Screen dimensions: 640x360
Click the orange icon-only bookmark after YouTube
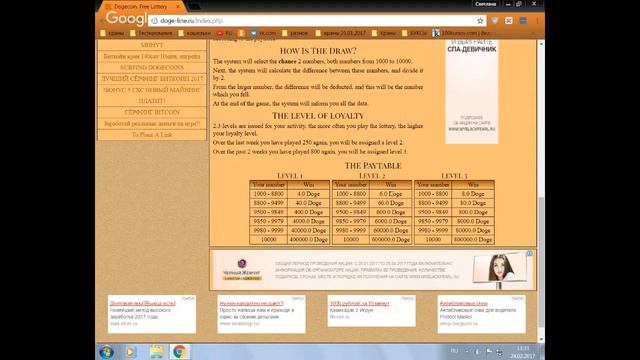[242, 33]
